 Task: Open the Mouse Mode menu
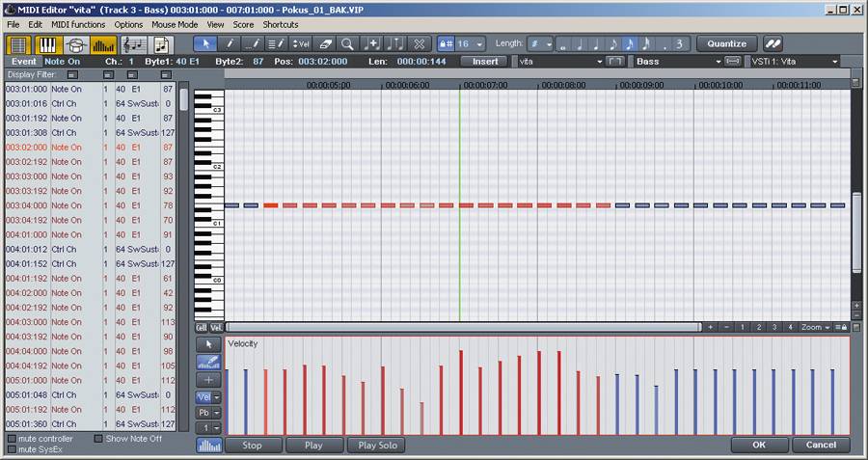175,25
